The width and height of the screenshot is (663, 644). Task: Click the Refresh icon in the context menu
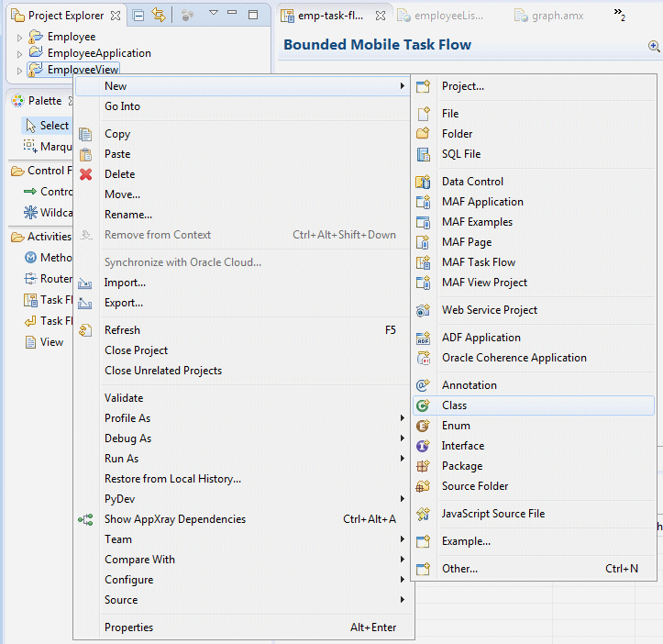(x=85, y=330)
